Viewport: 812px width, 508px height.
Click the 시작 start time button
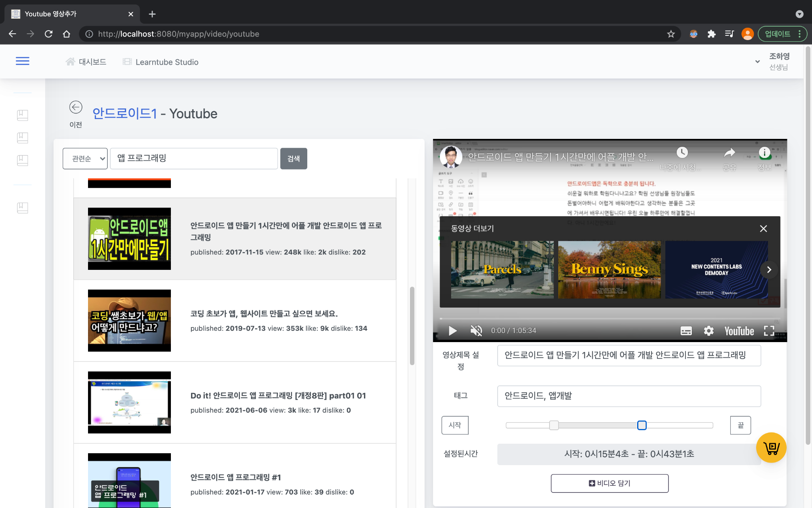[455, 425]
